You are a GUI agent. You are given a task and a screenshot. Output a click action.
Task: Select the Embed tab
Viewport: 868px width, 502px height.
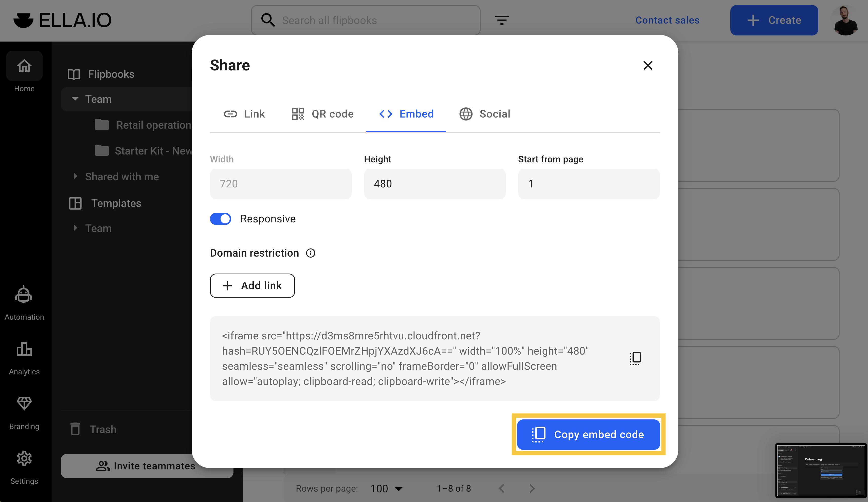(x=406, y=114)
